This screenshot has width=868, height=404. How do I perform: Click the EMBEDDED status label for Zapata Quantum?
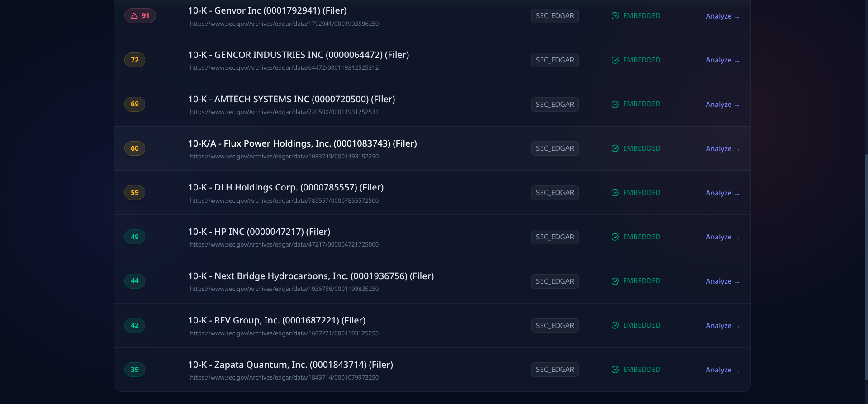click(642, 370)
